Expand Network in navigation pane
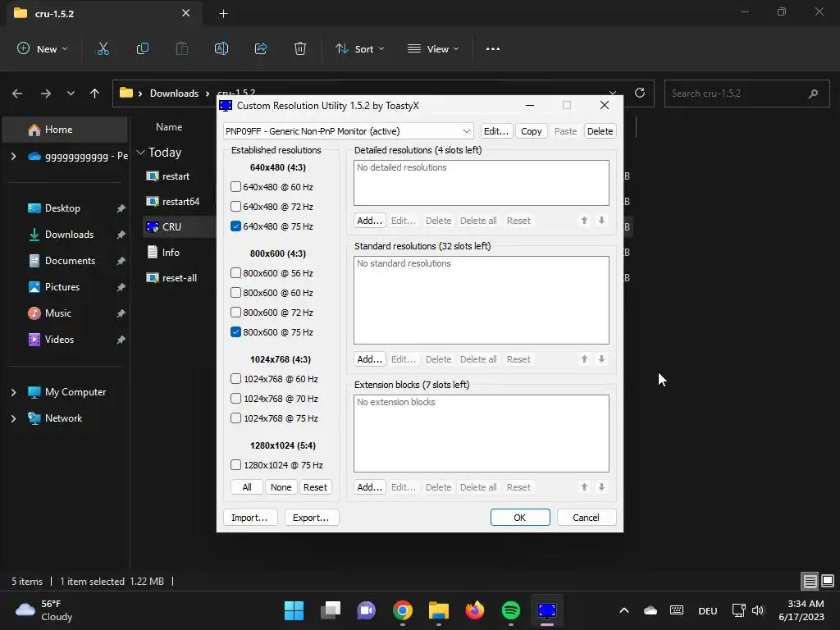Image resolution: width=840 pixels, height=630 pixels. pos(13,418)
